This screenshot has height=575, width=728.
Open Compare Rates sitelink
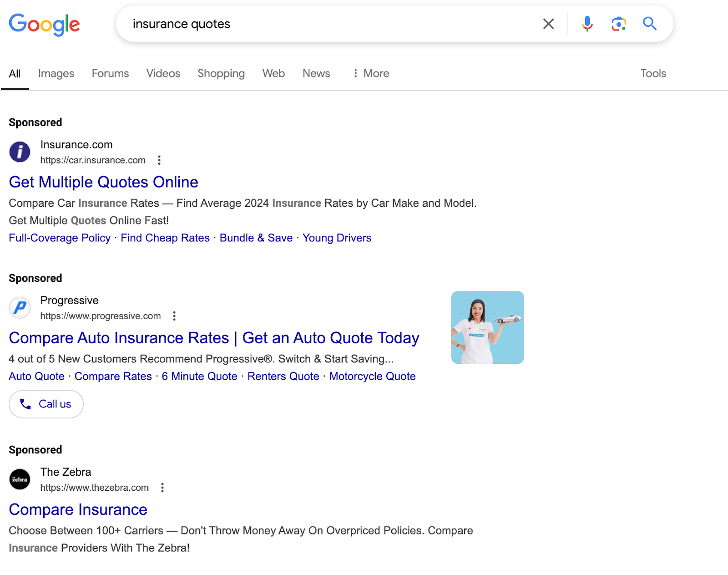tap(113, 377)
